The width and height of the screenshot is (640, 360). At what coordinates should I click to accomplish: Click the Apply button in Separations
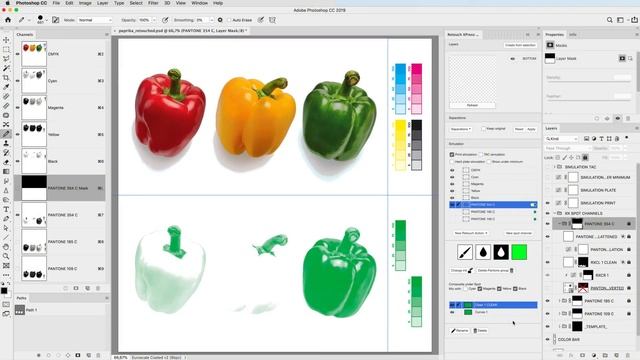(x=531, y=129)
